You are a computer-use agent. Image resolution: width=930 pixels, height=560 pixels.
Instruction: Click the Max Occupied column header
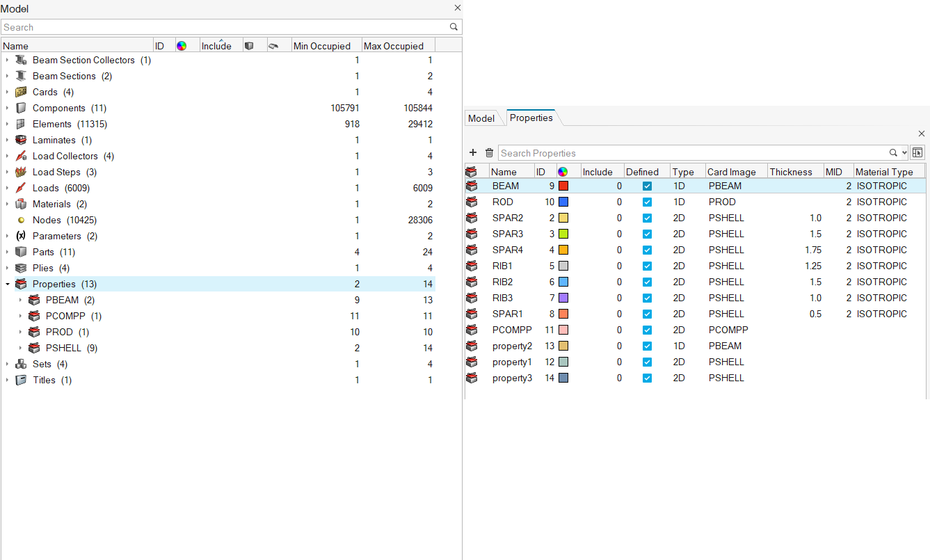coord(393,46)
